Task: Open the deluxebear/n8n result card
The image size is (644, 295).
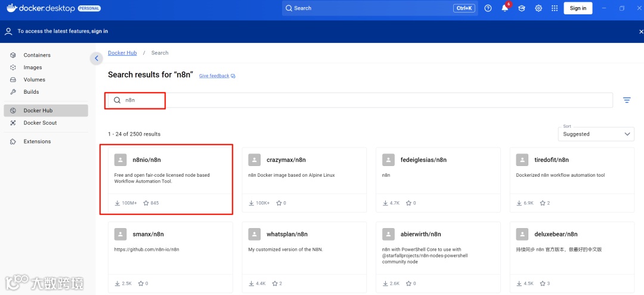Action: [572, 259]
